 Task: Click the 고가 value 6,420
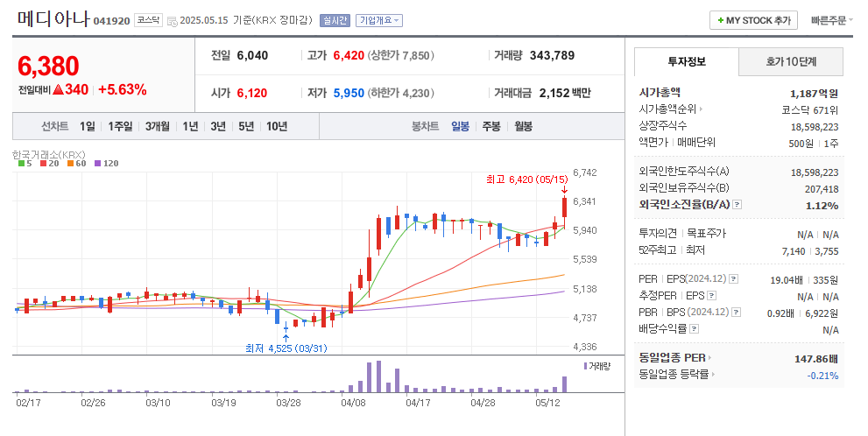coord(349,56)
